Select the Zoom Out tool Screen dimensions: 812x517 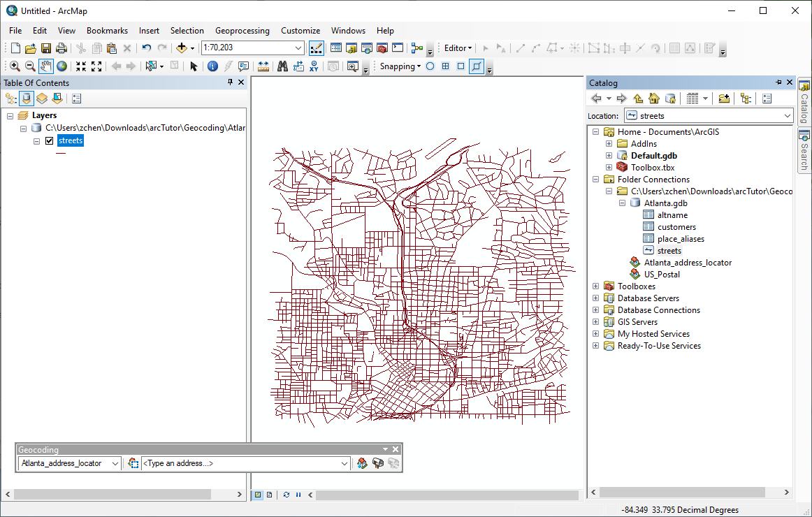click(31, 66)
